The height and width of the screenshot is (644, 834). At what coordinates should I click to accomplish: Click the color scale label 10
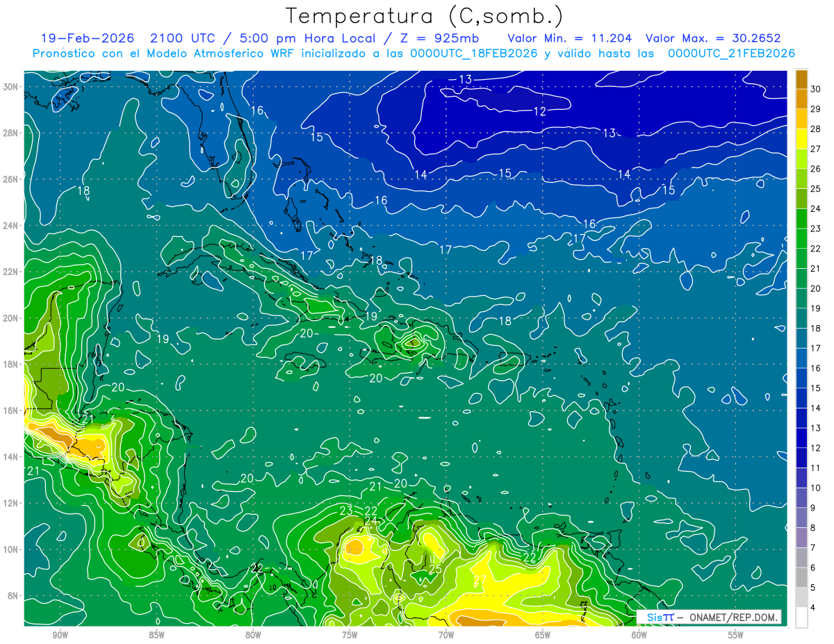point(816,488)
